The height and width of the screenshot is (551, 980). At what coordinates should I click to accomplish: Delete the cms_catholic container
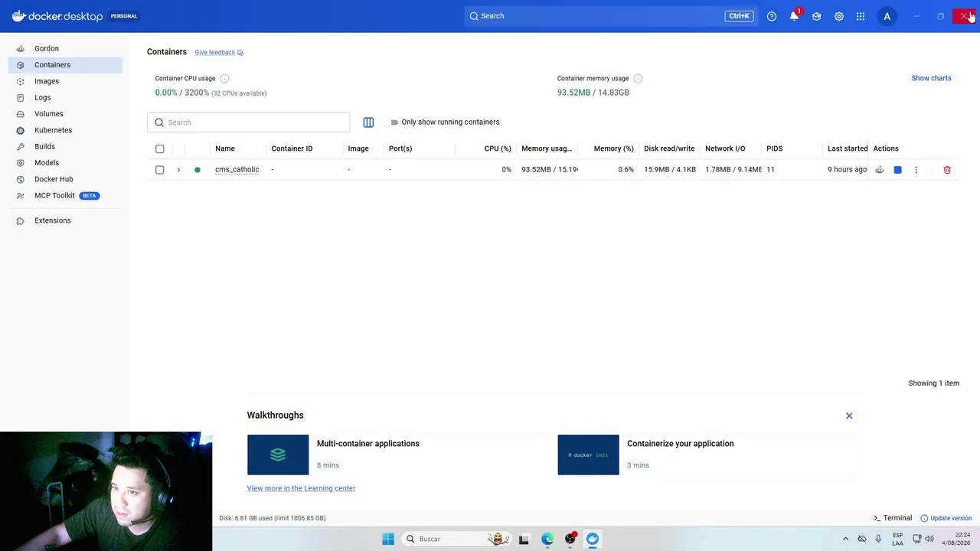tap(947, 170)
